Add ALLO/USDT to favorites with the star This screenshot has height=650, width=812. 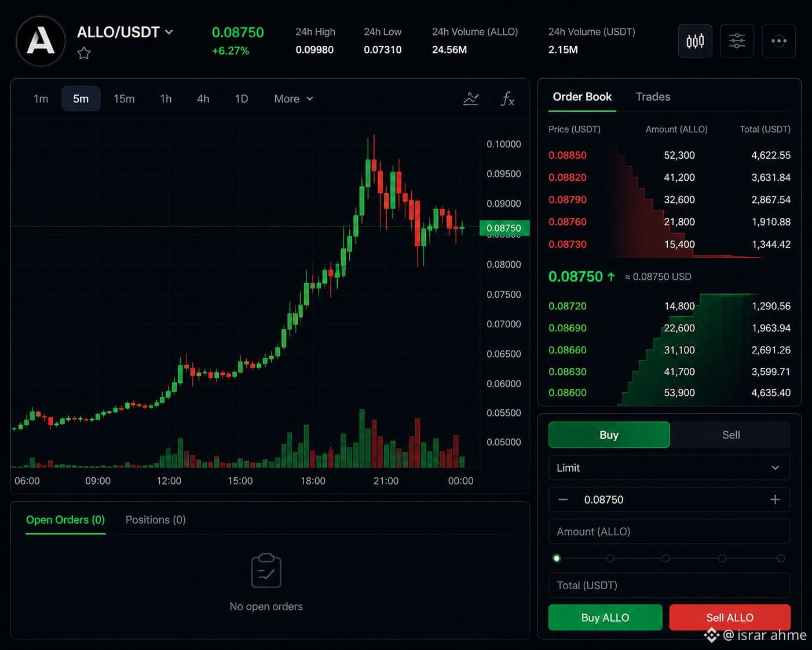[x=84, y=53]
